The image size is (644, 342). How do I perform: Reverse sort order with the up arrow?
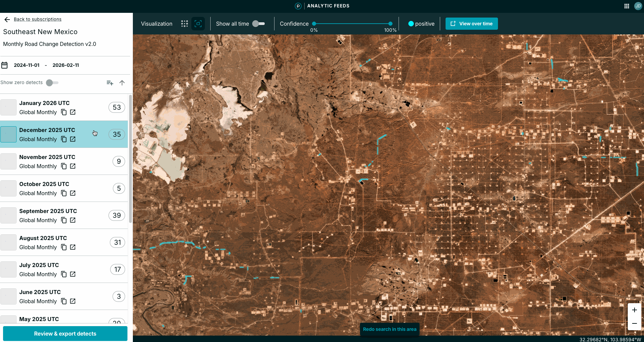click(x=122, y=83)
